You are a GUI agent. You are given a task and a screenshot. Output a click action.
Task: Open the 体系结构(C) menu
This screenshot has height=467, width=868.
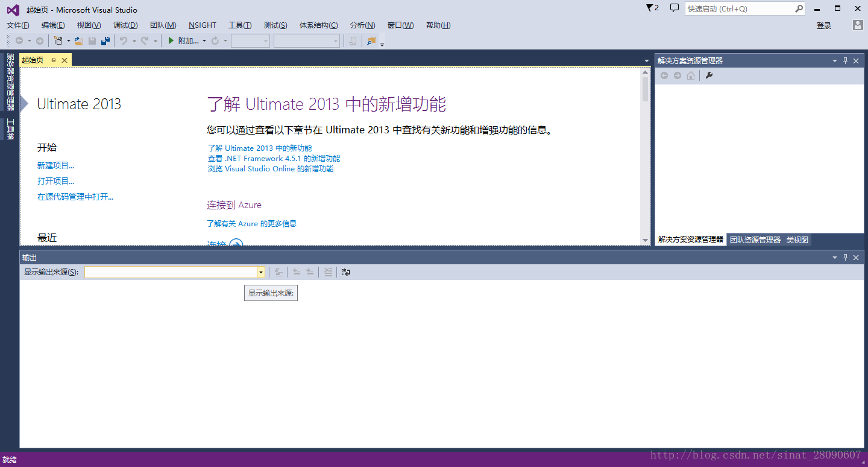tap(319, 25)
